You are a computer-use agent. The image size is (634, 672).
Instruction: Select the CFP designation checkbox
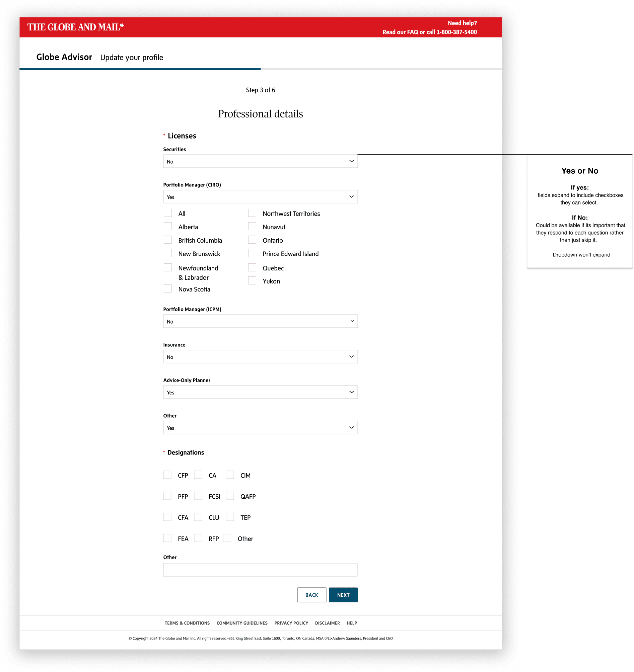[x=167, y=475]
